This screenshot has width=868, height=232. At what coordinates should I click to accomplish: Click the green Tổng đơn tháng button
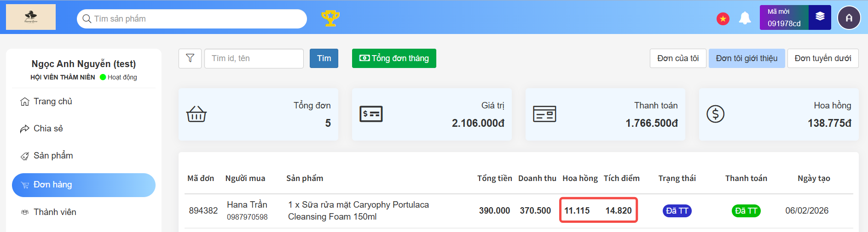(x=394, y=58)
